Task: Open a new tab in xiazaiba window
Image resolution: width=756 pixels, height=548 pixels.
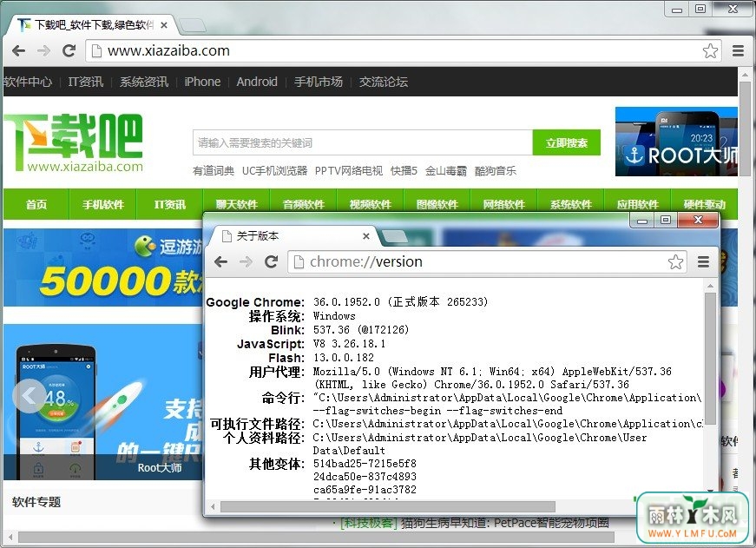Action: click(x=193, y=25)
